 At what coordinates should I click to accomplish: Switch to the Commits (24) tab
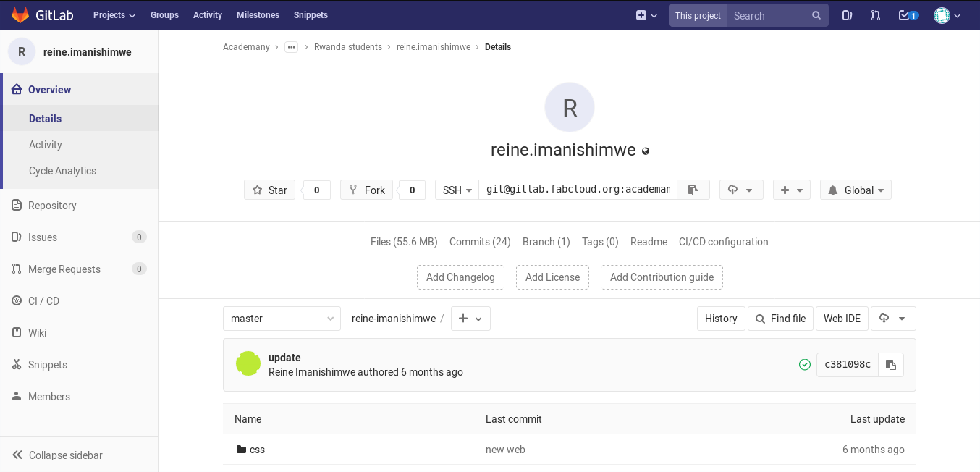click(479, 242)
